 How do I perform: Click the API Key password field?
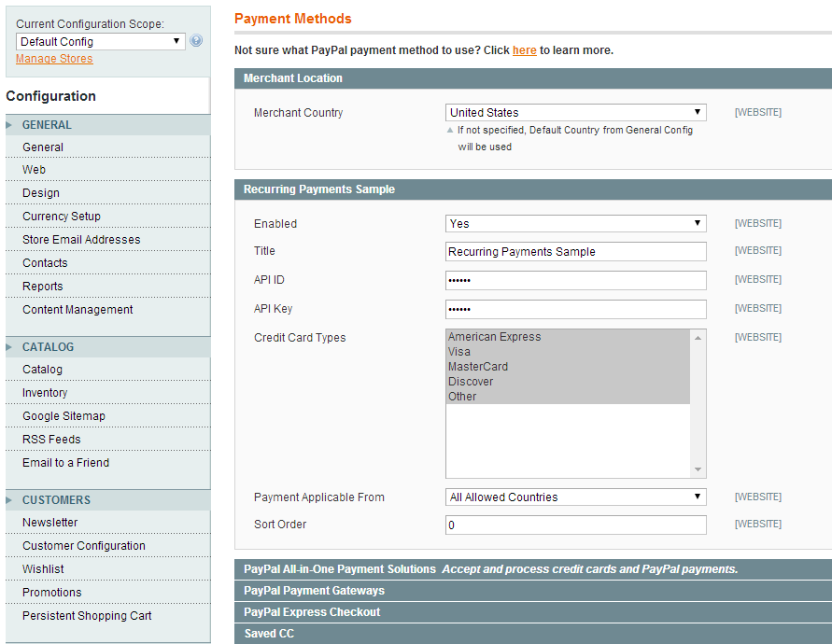pos(576,309)
